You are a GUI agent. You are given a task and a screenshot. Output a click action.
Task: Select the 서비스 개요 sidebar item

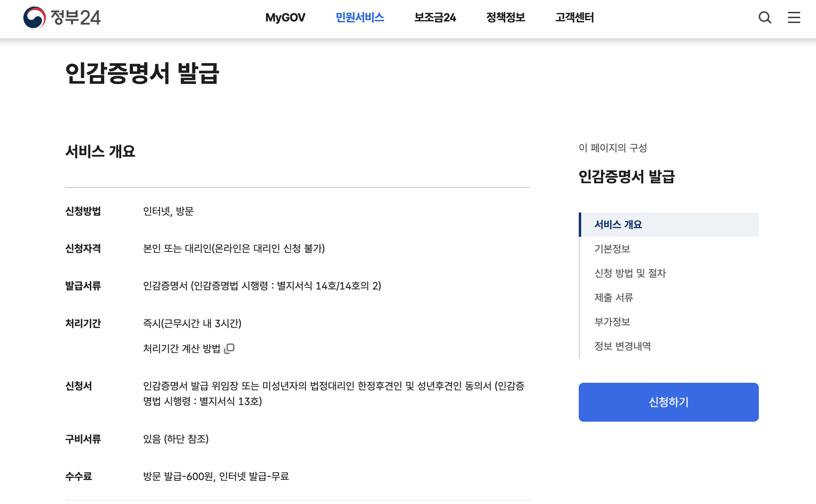click(x=618, y=224)
